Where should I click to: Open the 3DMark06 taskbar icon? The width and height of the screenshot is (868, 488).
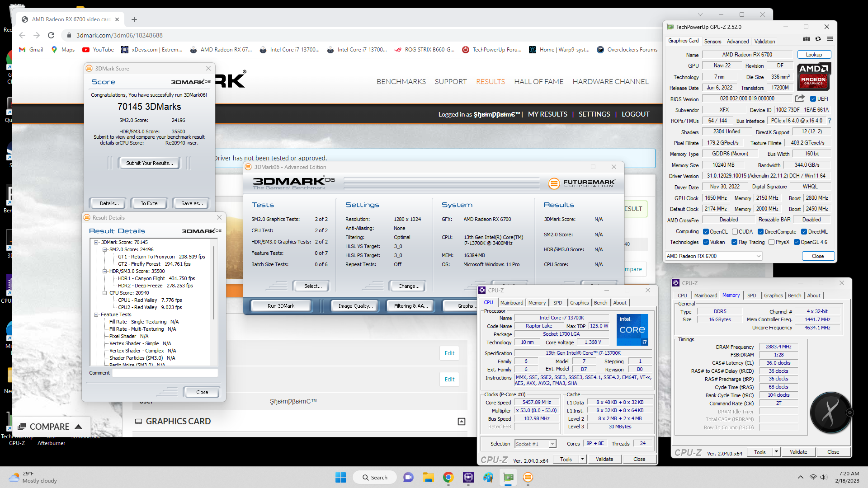(x=528, y=477)
